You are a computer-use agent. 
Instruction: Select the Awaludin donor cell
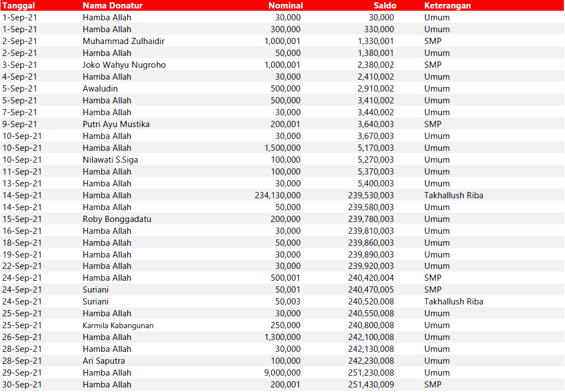(x=100, y=89)
